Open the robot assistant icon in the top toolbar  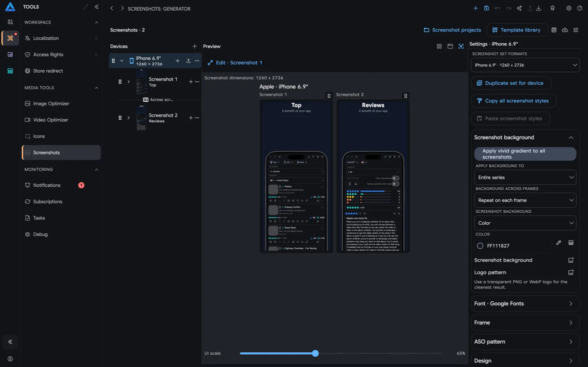552,8
